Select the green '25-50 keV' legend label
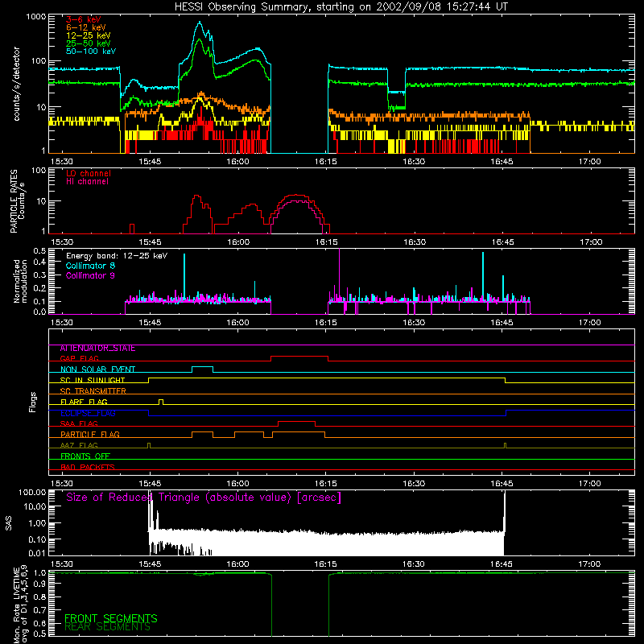The image size is (644, 644). [89, 43]
